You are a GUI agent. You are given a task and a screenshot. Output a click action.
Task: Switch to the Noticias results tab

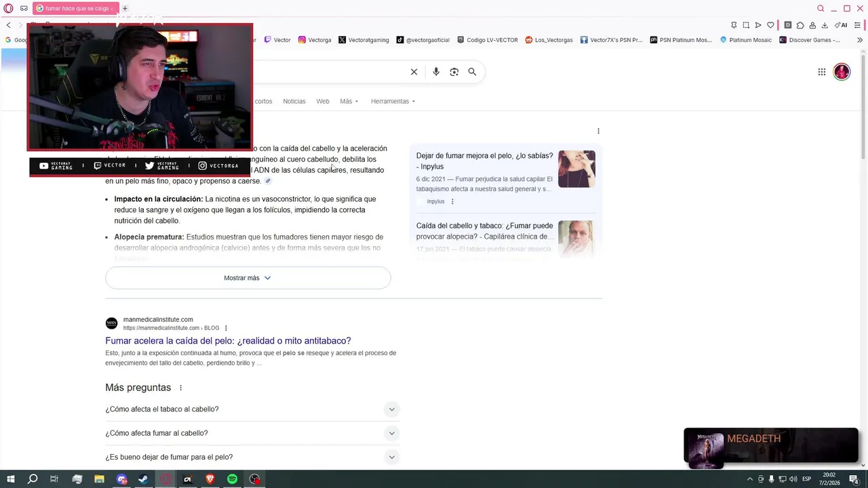click(x=294, y=101)
